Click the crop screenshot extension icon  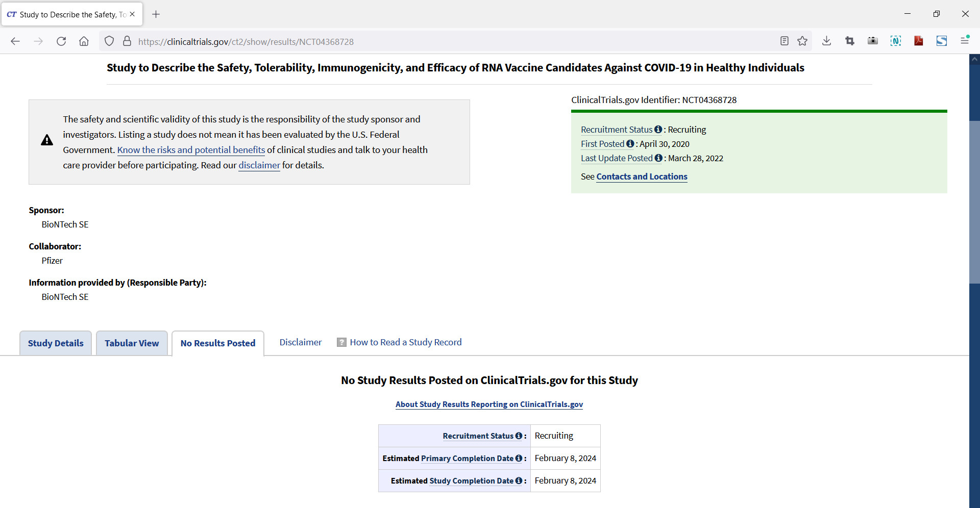pos(850,41)
